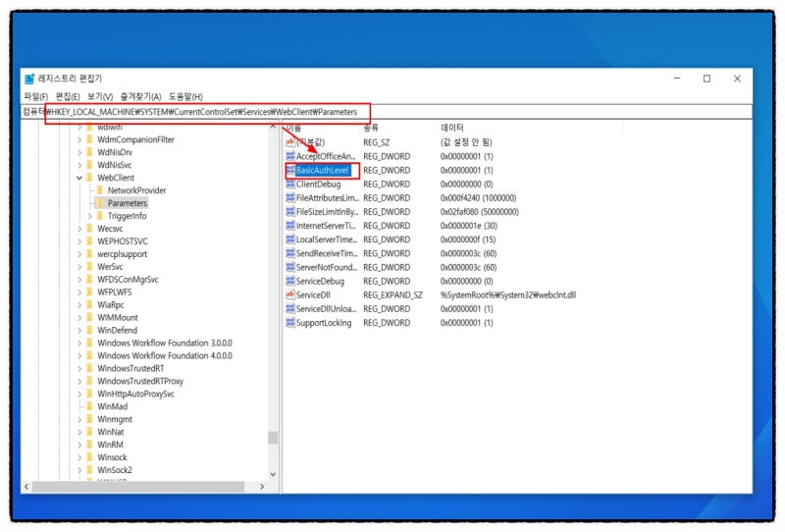Click the InternetServerTi.. value icon
The image size is (785, 532).
coord(290,226)
